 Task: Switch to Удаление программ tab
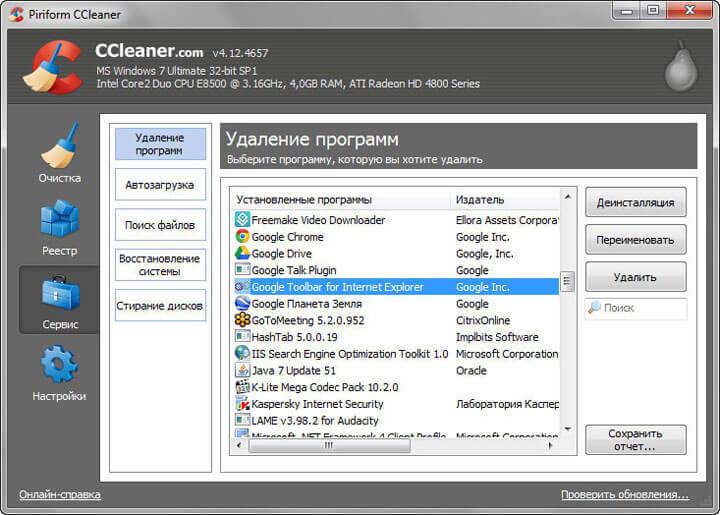pyautogui.click(x=160, y=144)
